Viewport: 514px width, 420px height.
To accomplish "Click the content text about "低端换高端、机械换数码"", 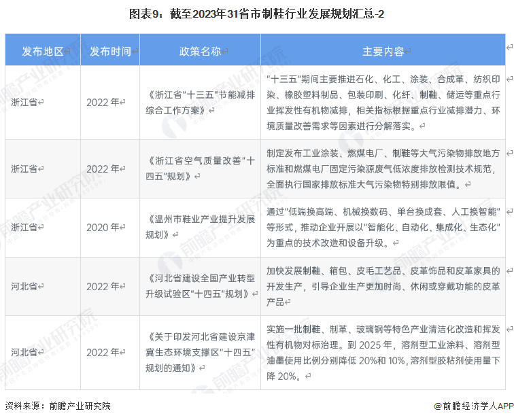I will point(383,227).
